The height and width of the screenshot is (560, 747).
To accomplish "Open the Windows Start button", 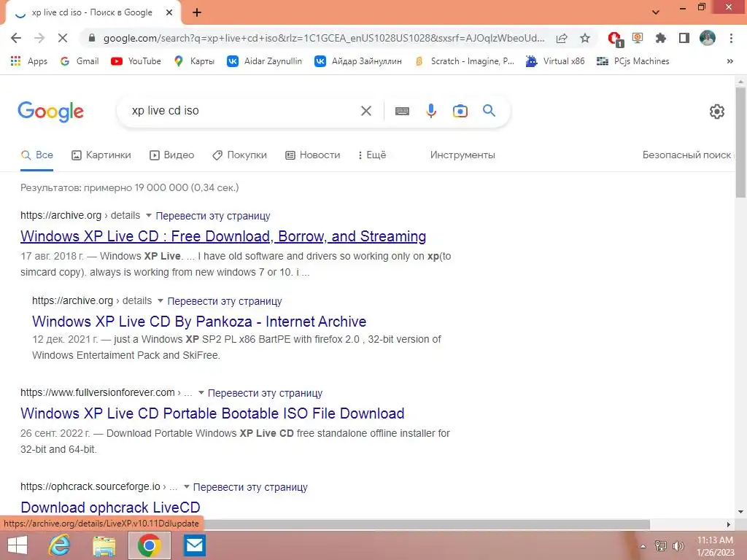I will coord(18,545).
